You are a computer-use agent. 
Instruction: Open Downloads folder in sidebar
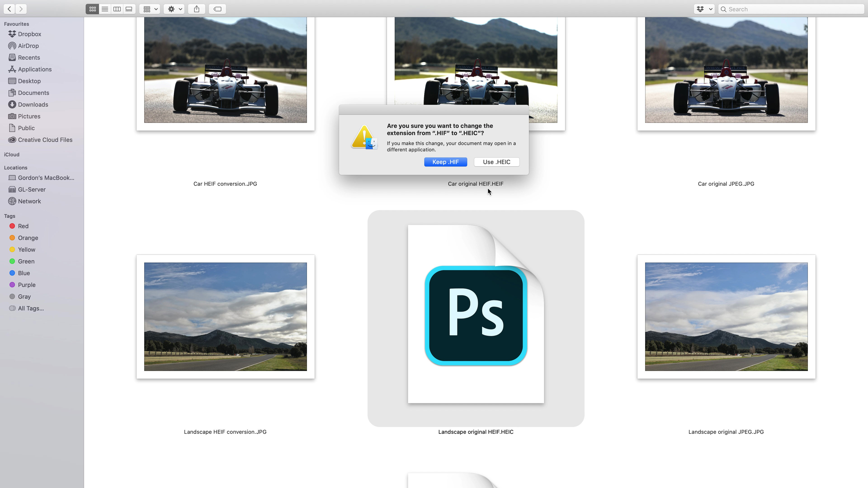pyautogui.click(x=33, y=104)
